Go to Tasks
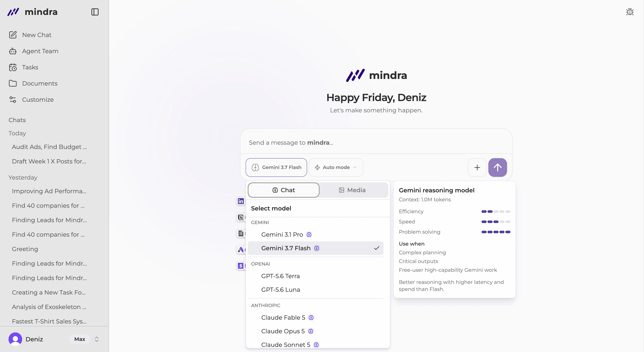This screenshot has height=352, width=644. point(54,67)
